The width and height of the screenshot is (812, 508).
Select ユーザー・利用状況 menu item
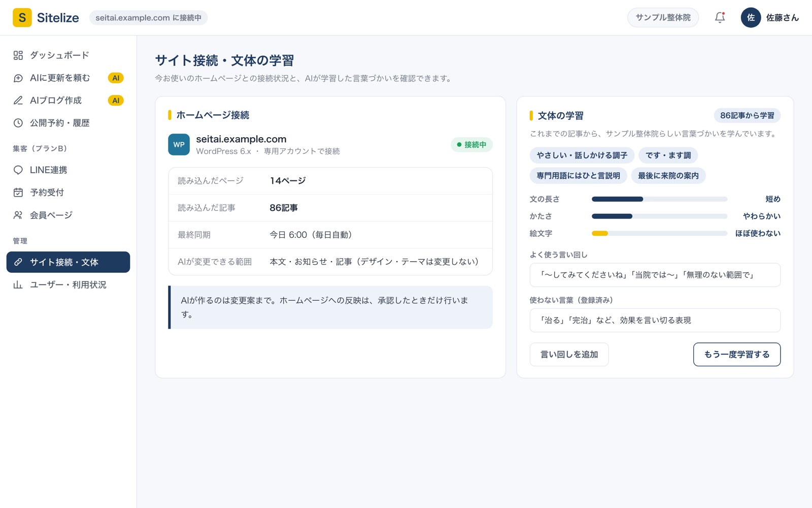68,285
